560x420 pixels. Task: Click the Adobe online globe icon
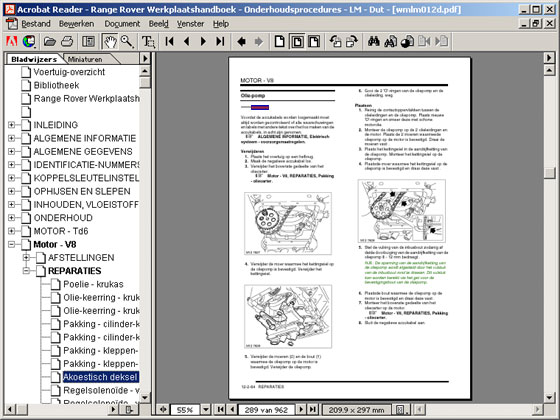(x=29, y=41)
